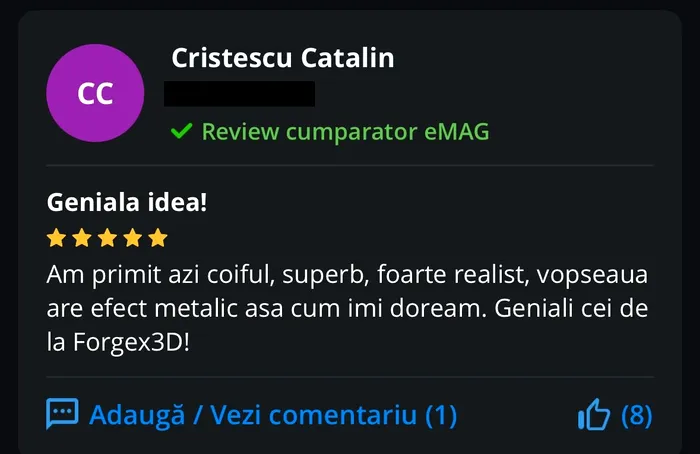Click the divider line above review title

pyautogui.click(x=350, y=165)
